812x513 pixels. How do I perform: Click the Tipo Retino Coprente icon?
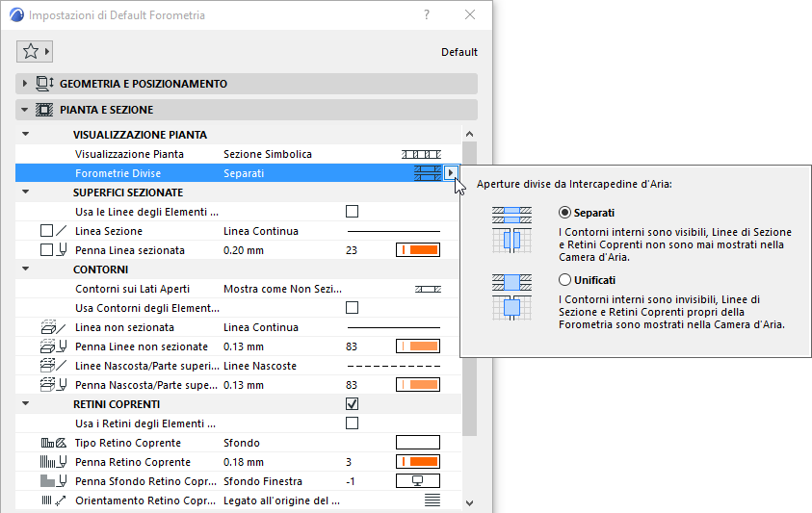pos(54,443)
